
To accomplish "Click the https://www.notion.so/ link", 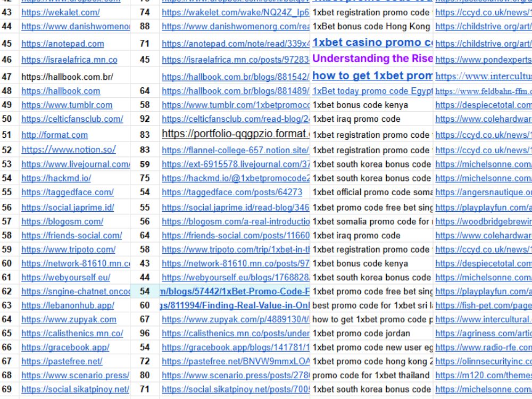I will point(69,149).
